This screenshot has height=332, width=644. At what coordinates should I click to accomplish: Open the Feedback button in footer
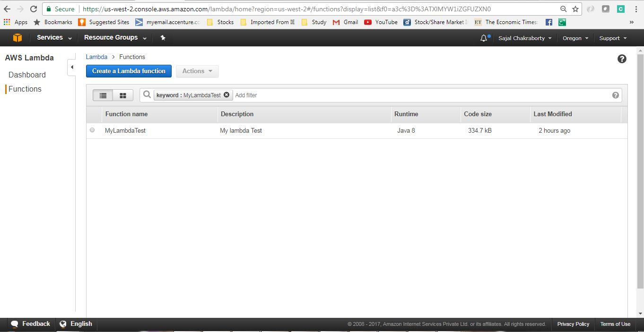coord(30,324)
